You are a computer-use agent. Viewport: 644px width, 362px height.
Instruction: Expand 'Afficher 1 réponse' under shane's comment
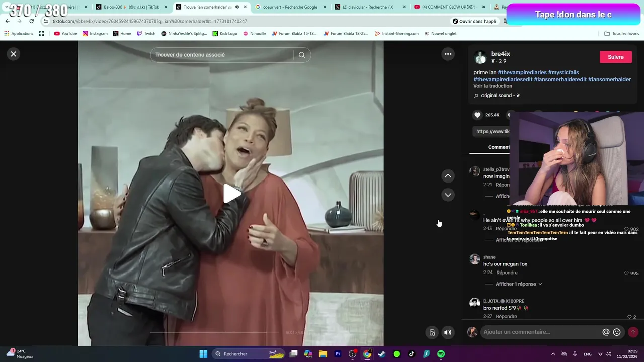pyautogui.click(x=519, y=284)
